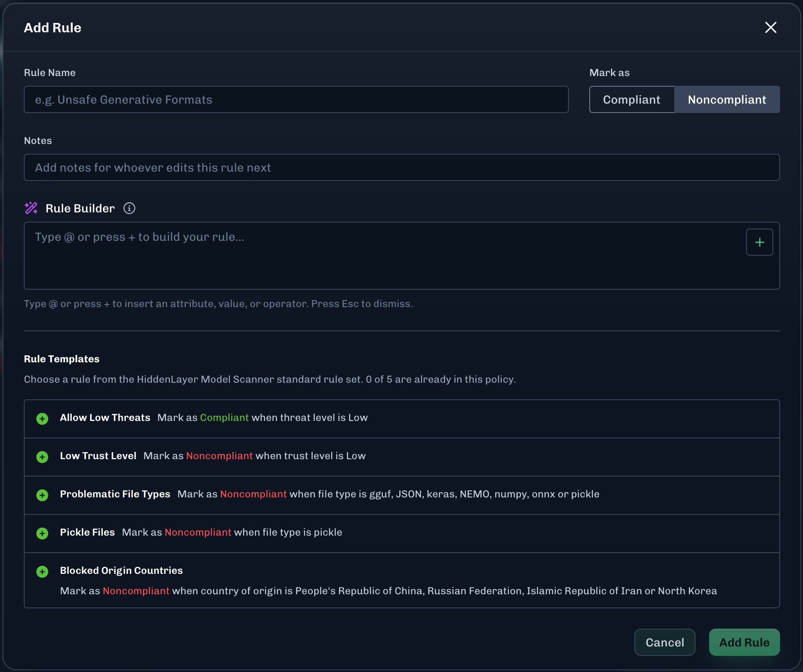The width and height of the screenshot is (803, 672).
Task: Click the red 'Noncompliant' word in Pickle Files row
Action: tap(198, 532)
